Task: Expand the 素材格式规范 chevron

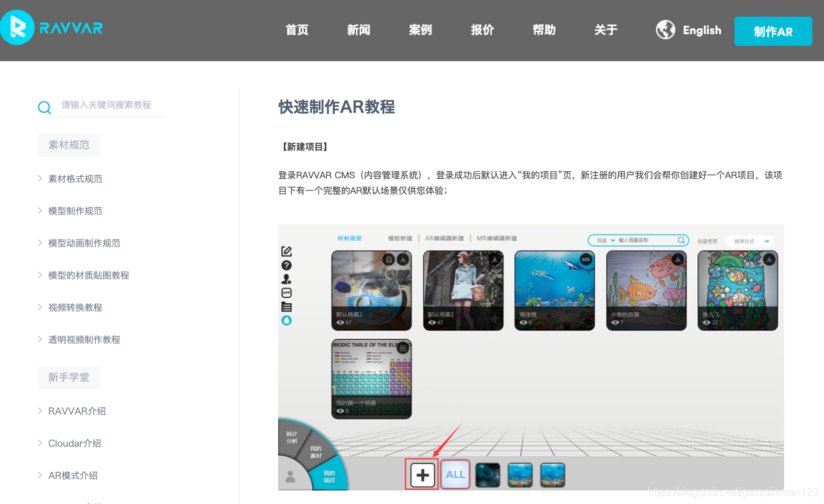Action: pos(40,178)
